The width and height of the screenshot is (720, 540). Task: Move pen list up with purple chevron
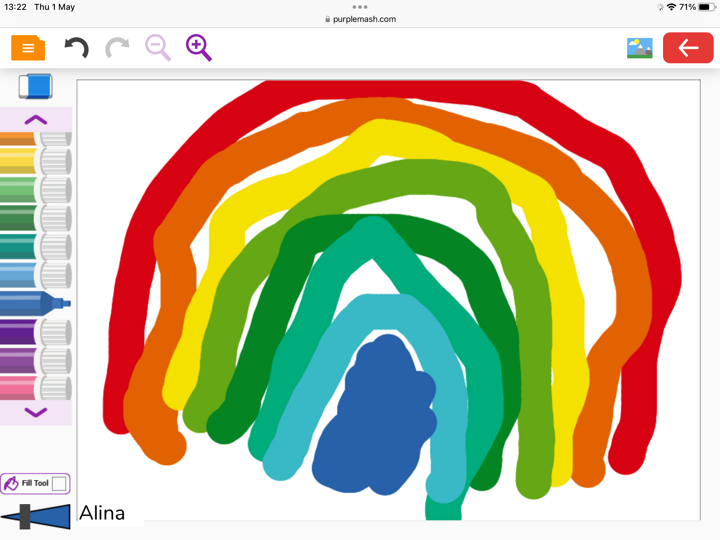36,120
